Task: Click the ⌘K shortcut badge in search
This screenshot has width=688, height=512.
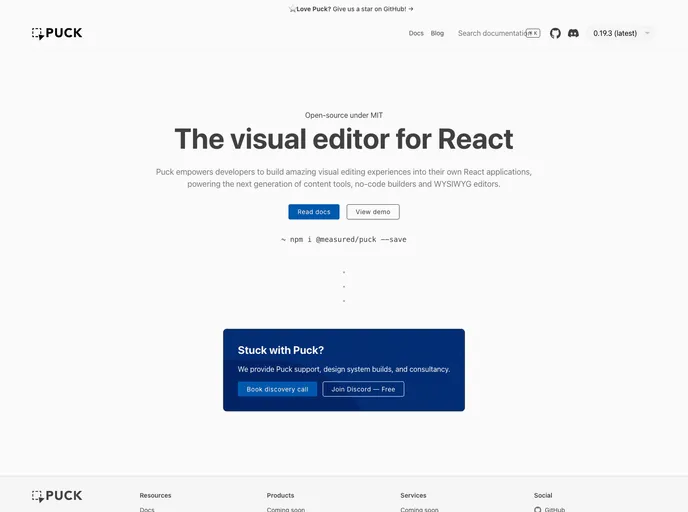Action: (533, 33)
